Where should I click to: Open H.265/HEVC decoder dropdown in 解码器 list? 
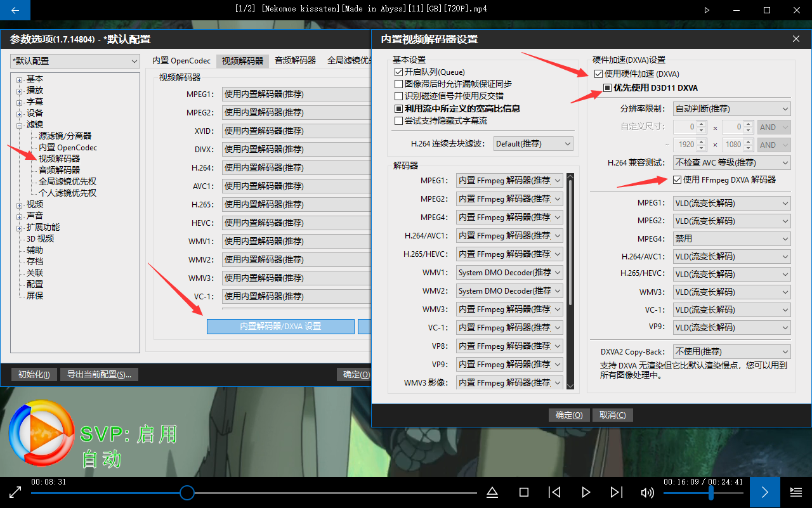coord(509,254)
